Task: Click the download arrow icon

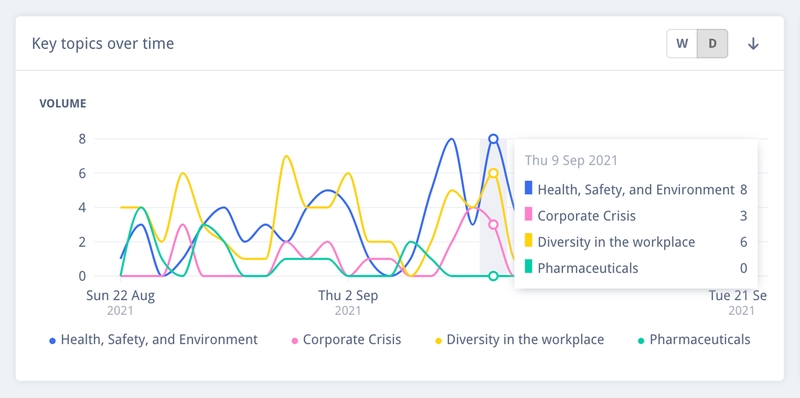Action: [x=753, y=44]
